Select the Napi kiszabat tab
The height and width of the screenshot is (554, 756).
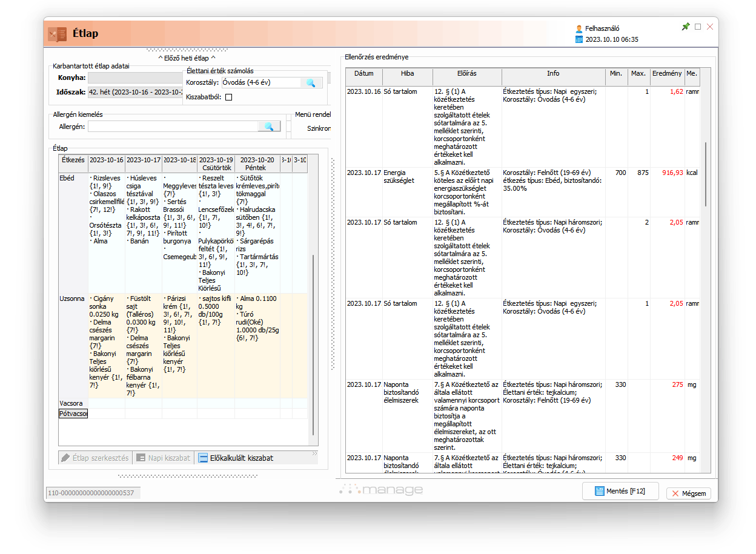click(164, 458)
